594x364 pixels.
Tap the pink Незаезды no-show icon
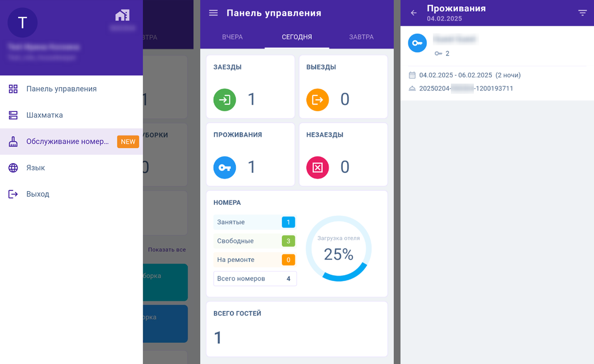[318, 167]
